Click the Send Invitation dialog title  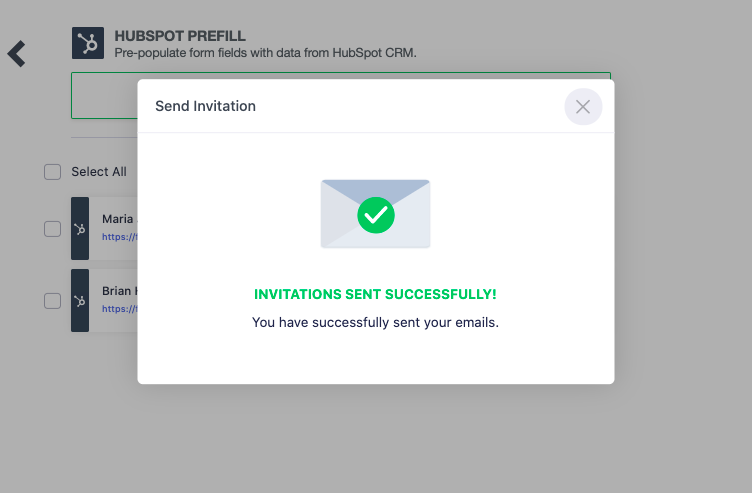pos(205,106)
